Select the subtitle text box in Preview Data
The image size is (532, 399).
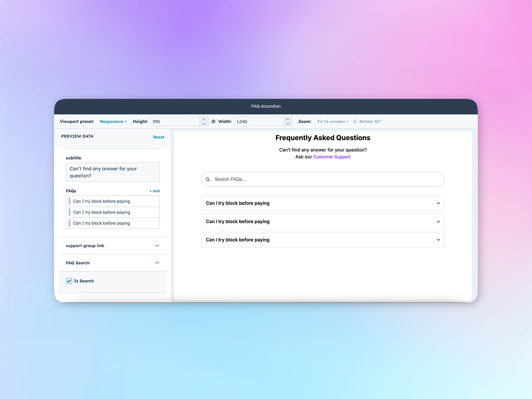pos(113,172)
